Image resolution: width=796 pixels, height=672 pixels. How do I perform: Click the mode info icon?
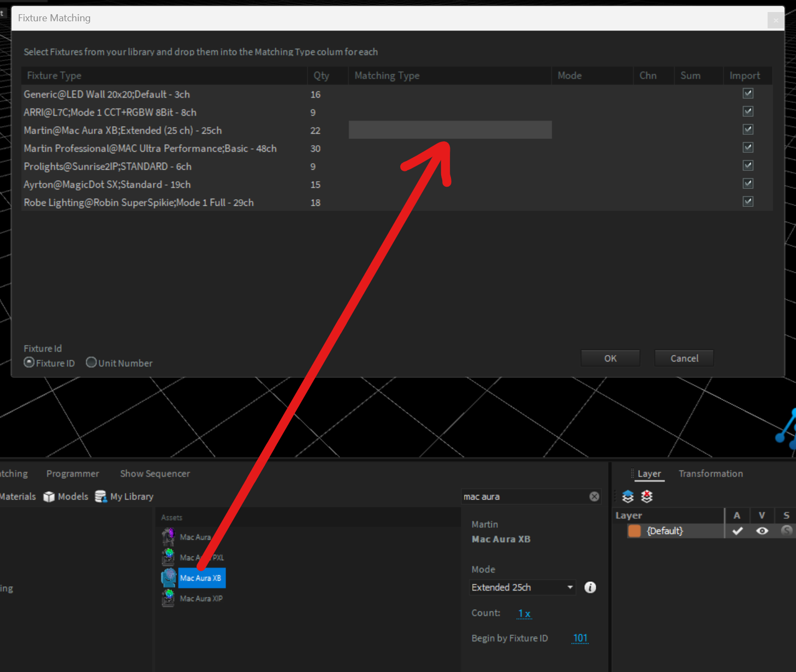pos(590,587)
